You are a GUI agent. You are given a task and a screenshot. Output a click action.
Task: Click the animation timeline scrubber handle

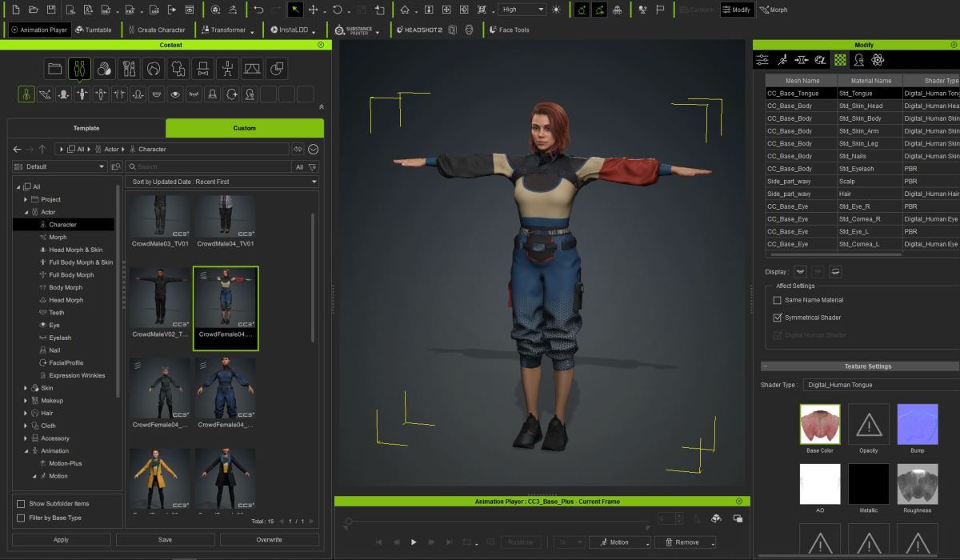(348, 521)
